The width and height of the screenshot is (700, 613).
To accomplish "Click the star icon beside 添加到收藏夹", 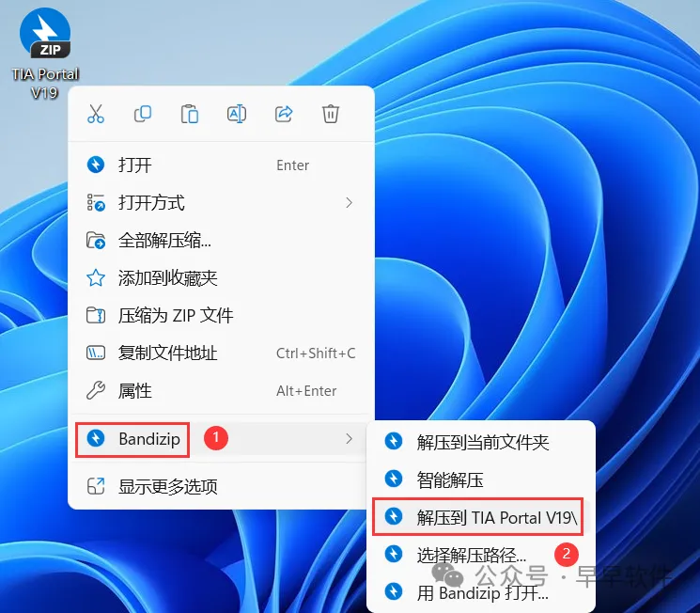I will tap(96, 278).
